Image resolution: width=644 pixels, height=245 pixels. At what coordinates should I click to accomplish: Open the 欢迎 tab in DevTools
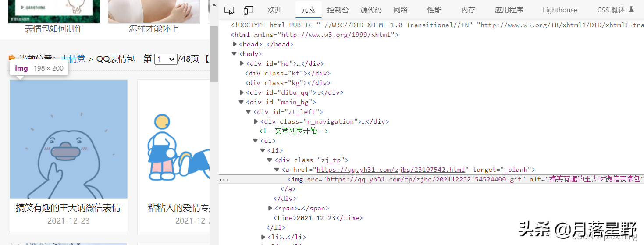[x=275, y=10]
